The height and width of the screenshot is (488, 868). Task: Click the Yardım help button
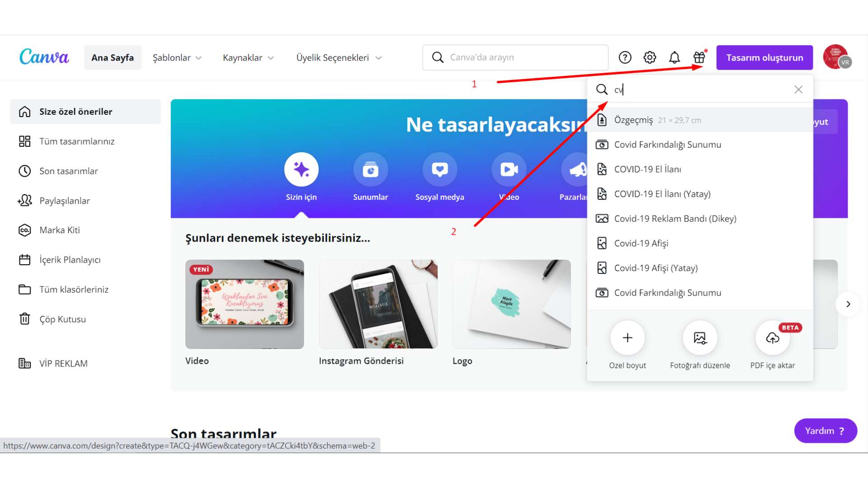pos(826,431)
